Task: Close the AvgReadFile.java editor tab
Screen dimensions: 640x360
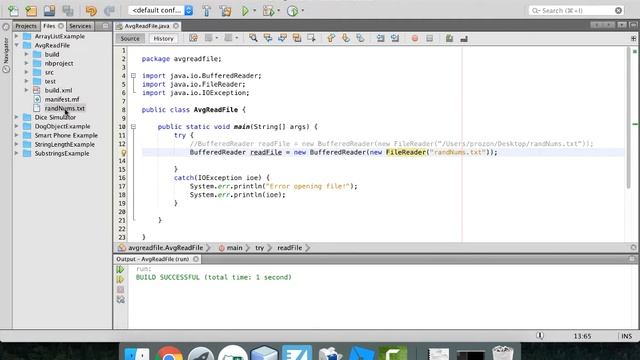Action: (x=176, y=26)
